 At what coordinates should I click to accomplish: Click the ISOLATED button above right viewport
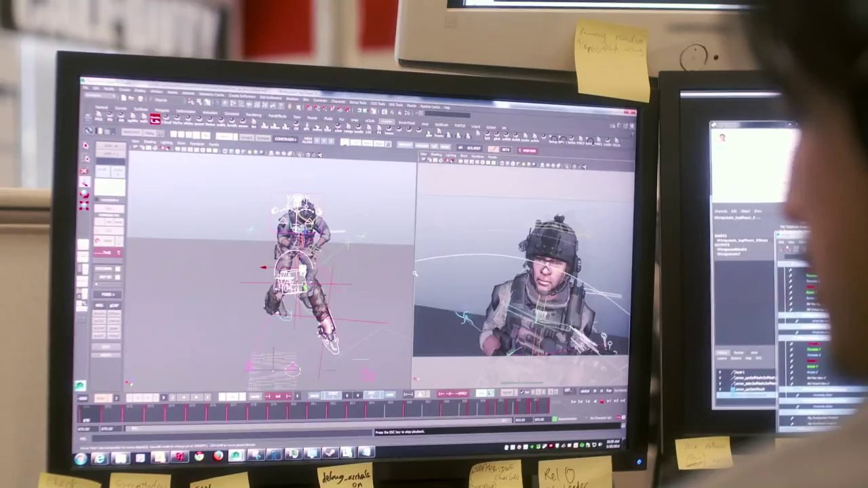473,148
